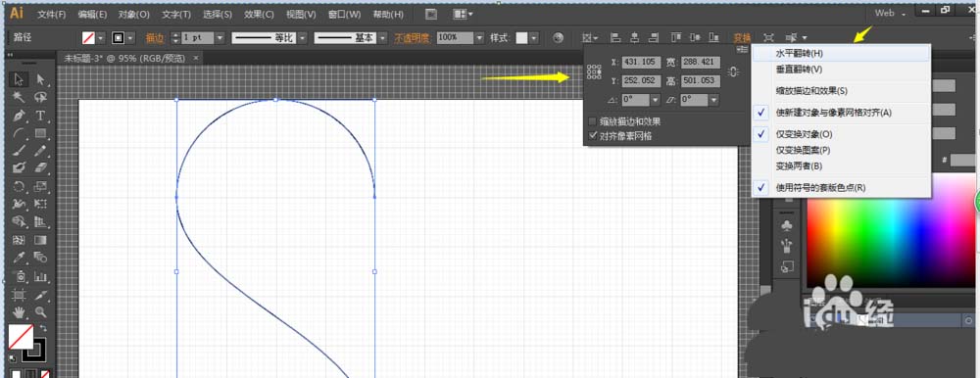Select the Zoom tool
Screen dimensions: 980x378
tap(40, 311)
